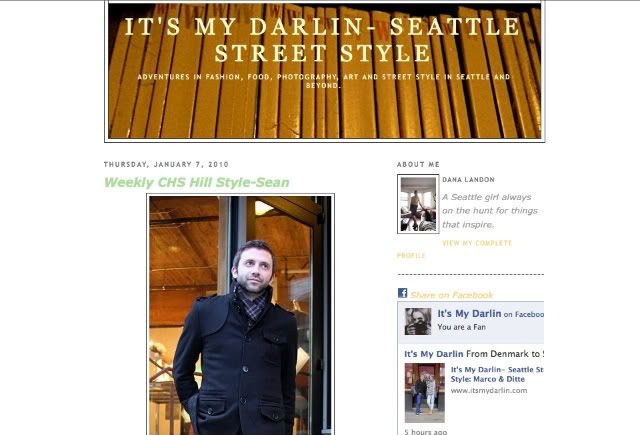Open the photo of Sean in black coat

[x=240, y=315]
